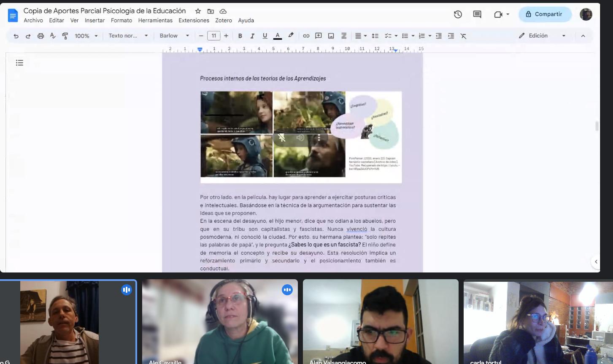
Task: Open more options three dots overlay
Action: tap(319, 138)
